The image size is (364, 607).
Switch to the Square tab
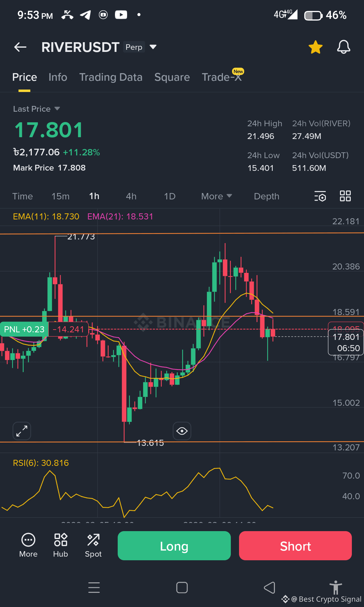[172, 77]
